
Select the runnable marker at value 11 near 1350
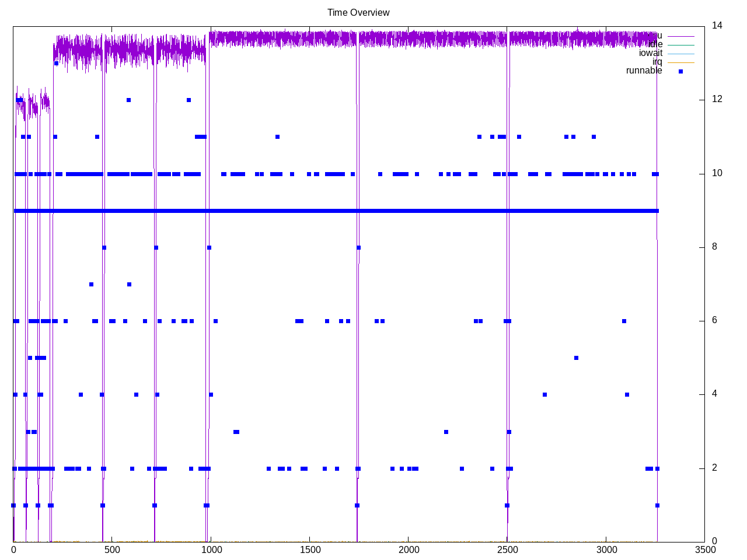(277, 137)
